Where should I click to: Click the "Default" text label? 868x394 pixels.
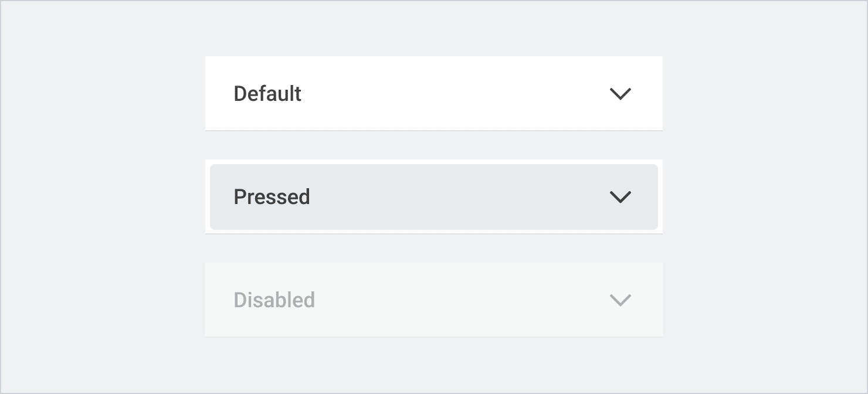click(267, 94)
